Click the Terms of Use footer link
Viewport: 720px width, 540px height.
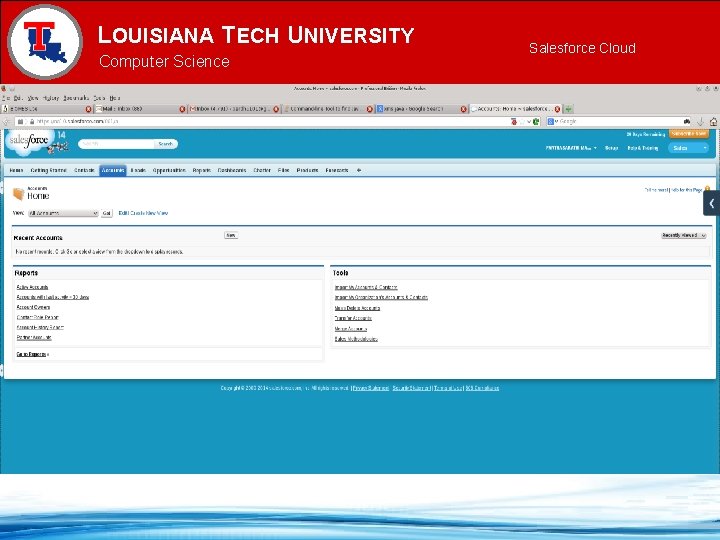448,388
